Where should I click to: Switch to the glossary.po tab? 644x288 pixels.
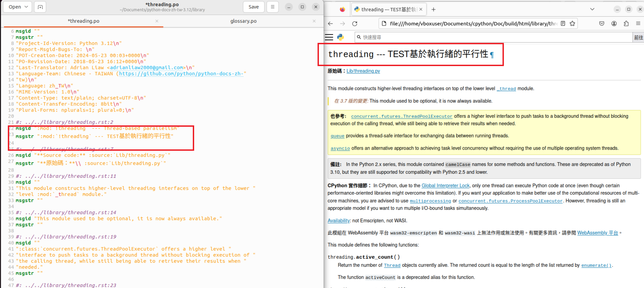pos(243,21)
